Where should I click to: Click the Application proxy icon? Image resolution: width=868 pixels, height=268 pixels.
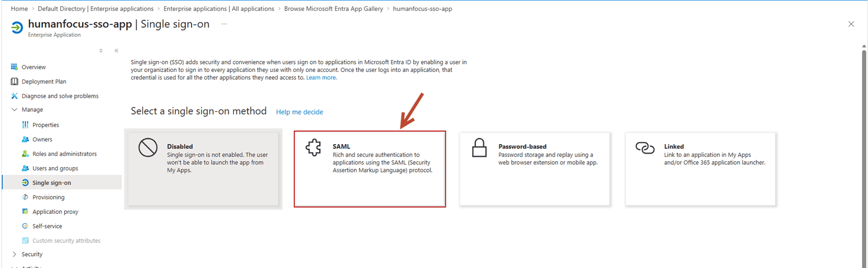(25, 211)
